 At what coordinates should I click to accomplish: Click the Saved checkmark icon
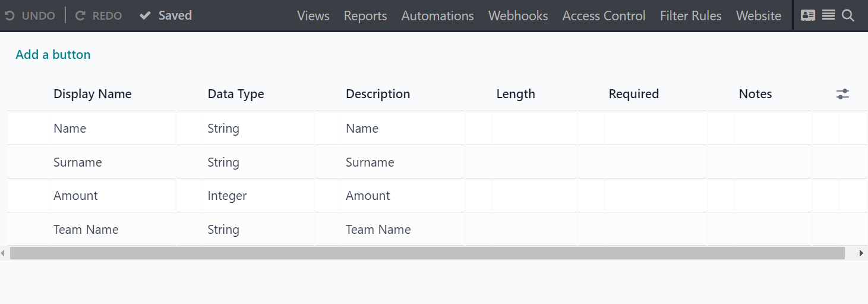[x=145, y=16]
